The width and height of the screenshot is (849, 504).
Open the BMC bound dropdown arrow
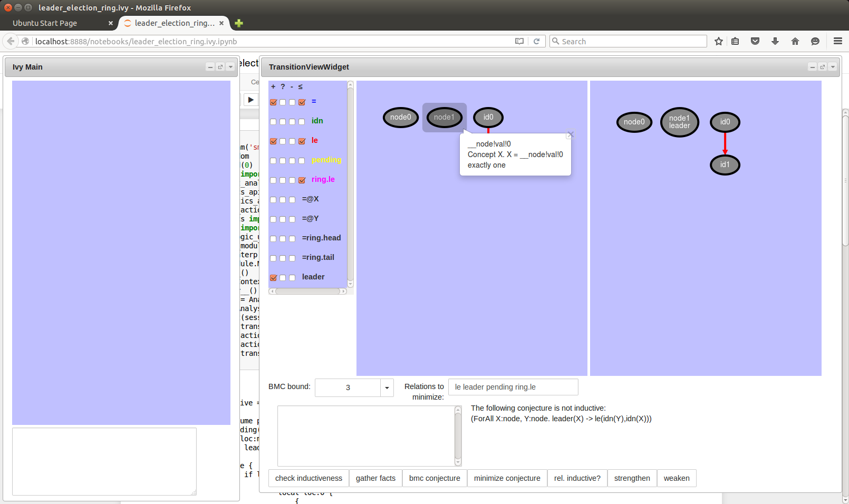pyautogui.click(x=387, y=387)
